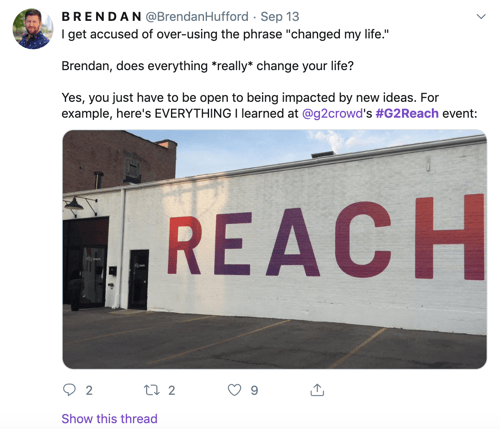Click the BRENDAN display name
This screenshot has height=429, width=500.
(x=101, y=16)
